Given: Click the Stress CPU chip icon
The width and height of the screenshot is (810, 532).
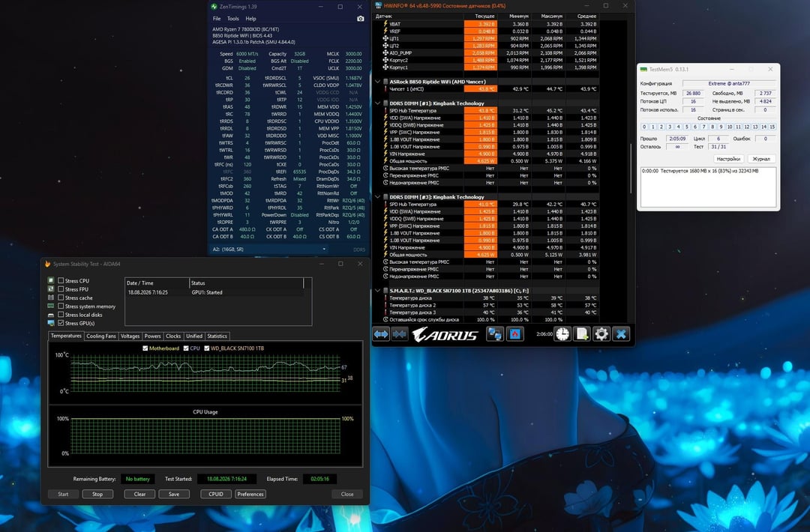Looking at the screenshot, I should [x=51, y=281].
